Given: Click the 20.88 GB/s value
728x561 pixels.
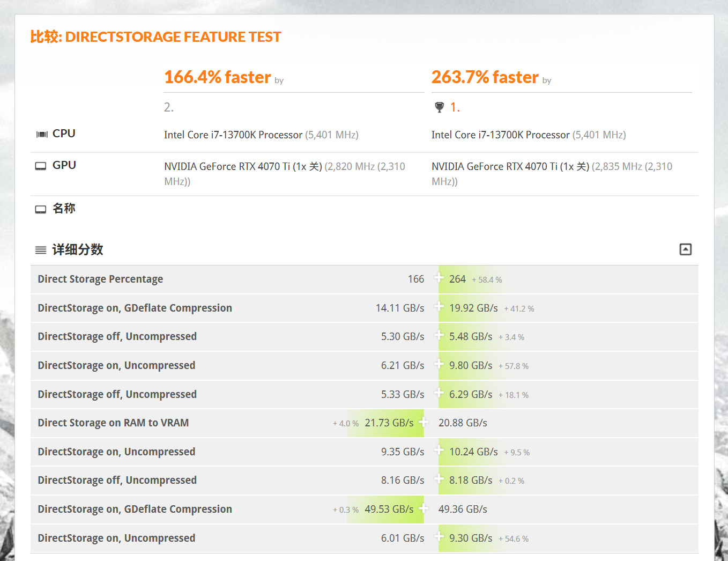Looking at the screenshot, I should pos(463,423).
